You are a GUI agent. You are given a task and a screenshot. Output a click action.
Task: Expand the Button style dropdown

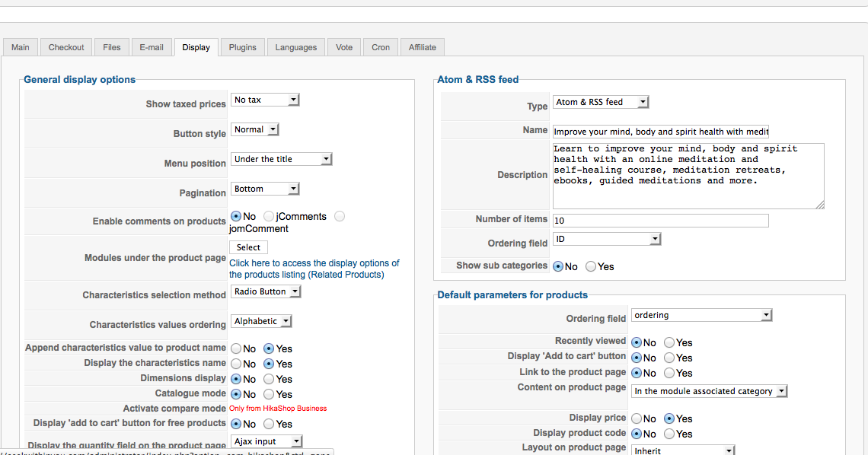tap(255, 129)
